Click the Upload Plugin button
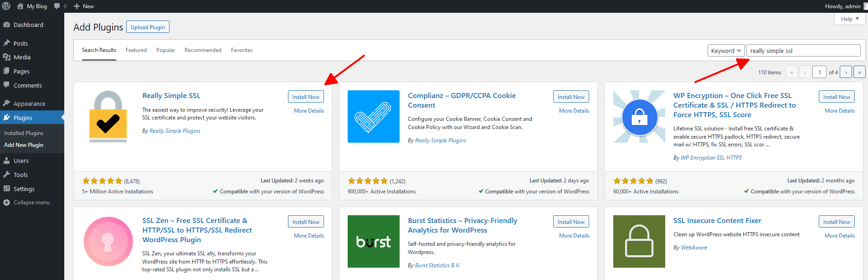Viewport: 868px width, 280px height. (x=148, y=27)
